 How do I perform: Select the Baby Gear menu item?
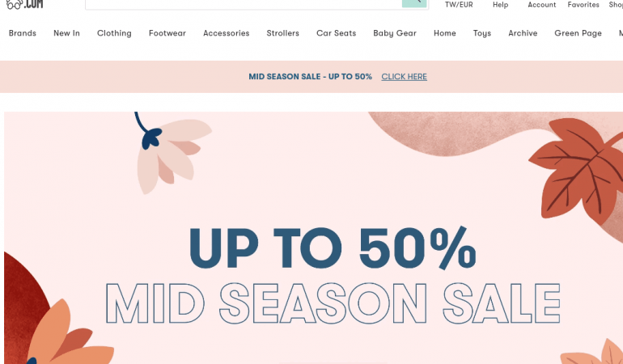[395, 33]
